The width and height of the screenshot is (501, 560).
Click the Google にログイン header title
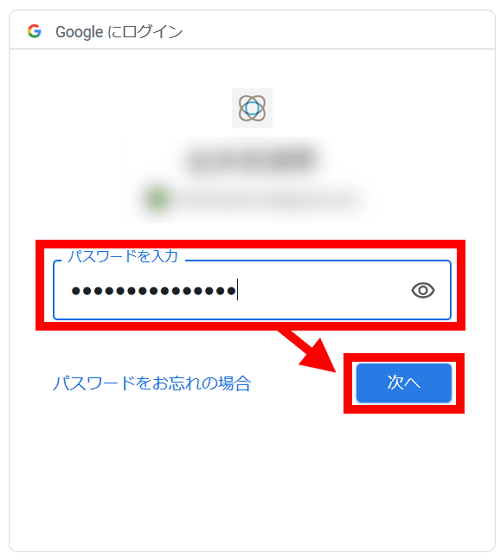click(119, 32)
